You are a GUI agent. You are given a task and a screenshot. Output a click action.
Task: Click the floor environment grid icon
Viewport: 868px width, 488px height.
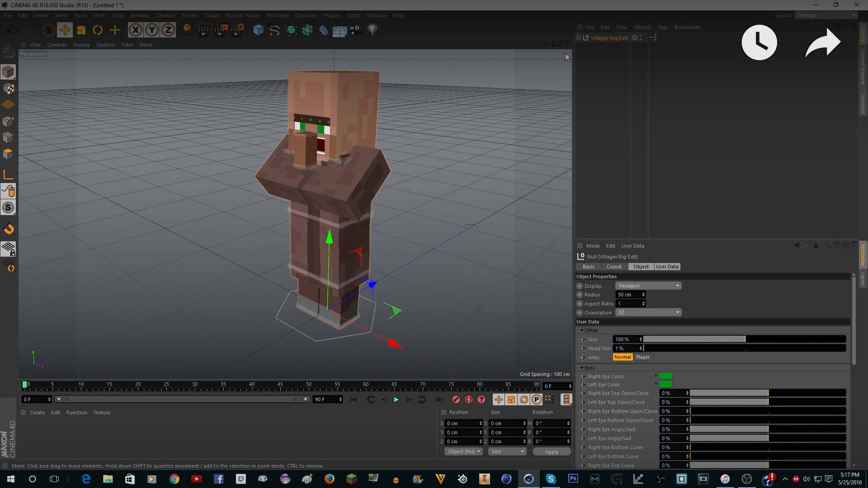click(x=340, y=31)
